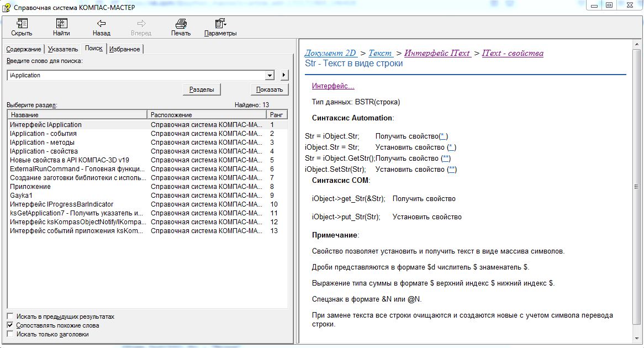
Task: Click the topic pane vertical scrollbar thumb
Action: [x=637, y=186]
